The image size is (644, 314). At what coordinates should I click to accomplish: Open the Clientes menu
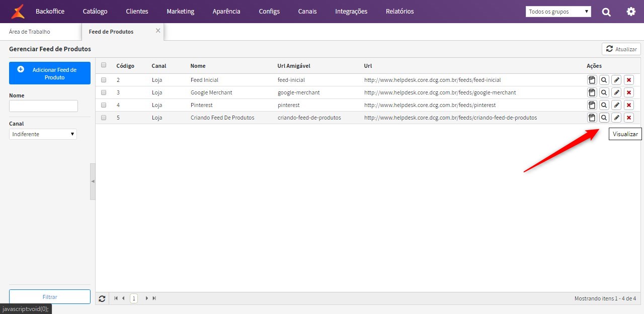click(x=137, y=12)
